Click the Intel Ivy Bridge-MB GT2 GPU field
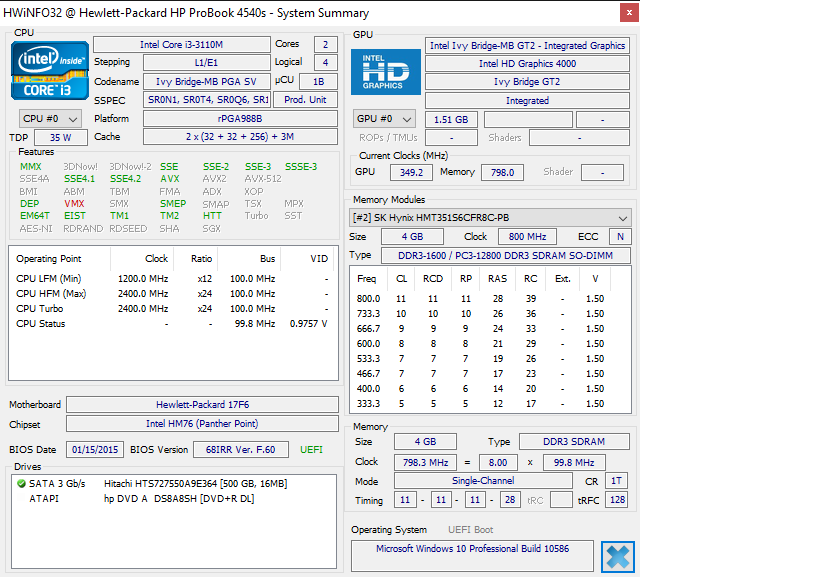819x577 pixels. pos(528,45)
